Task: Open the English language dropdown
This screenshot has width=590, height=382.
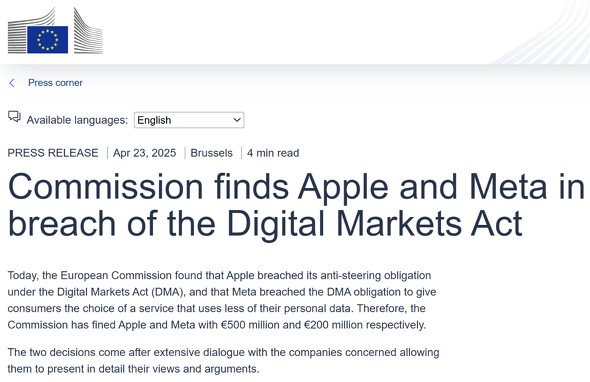Action: 189,120
